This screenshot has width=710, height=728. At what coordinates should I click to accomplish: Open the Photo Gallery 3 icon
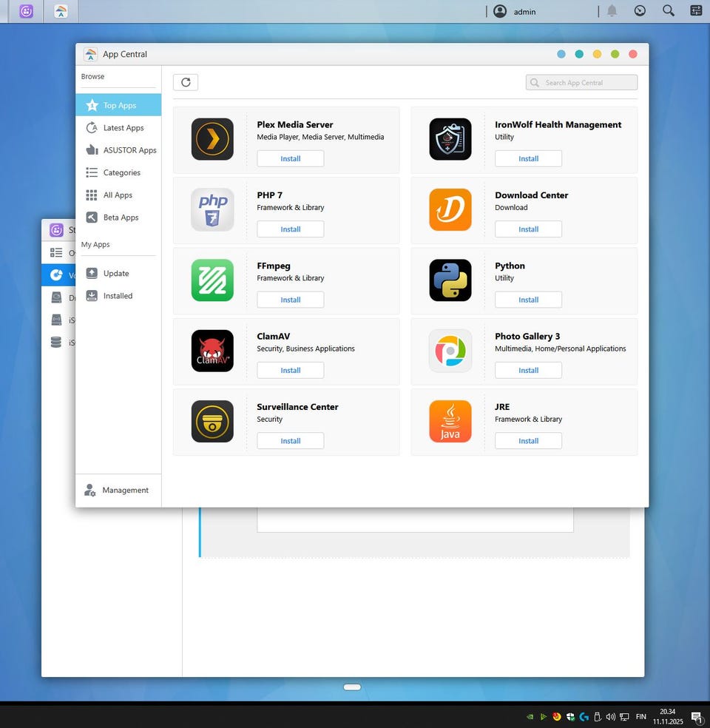click(x=450, y=351)
